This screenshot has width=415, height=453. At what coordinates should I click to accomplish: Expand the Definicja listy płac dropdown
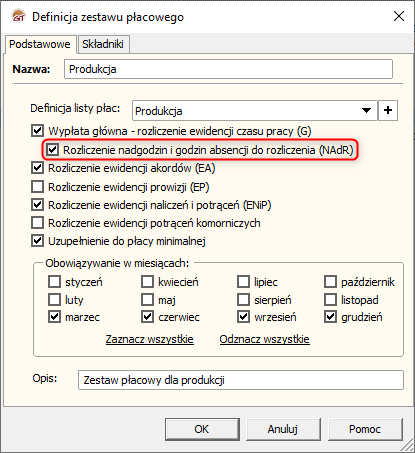coord(366,110)
